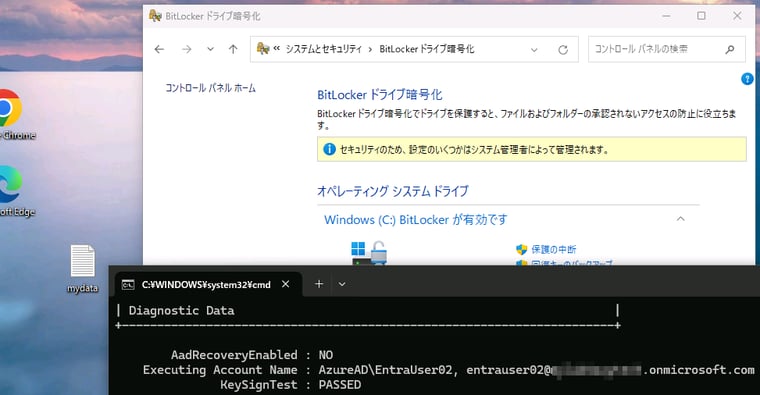Screen dimensions: 760x395
Task: Refresh the control panel page
Action: point(563,49)
